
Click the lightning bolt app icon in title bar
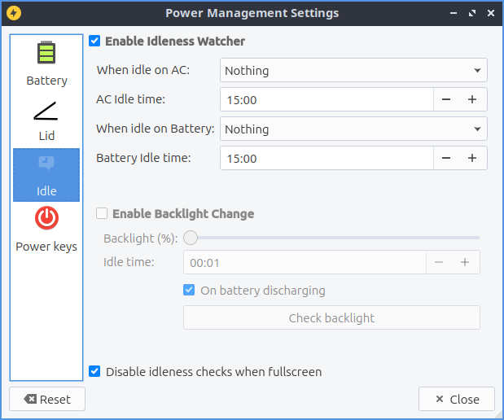[14, 13]
